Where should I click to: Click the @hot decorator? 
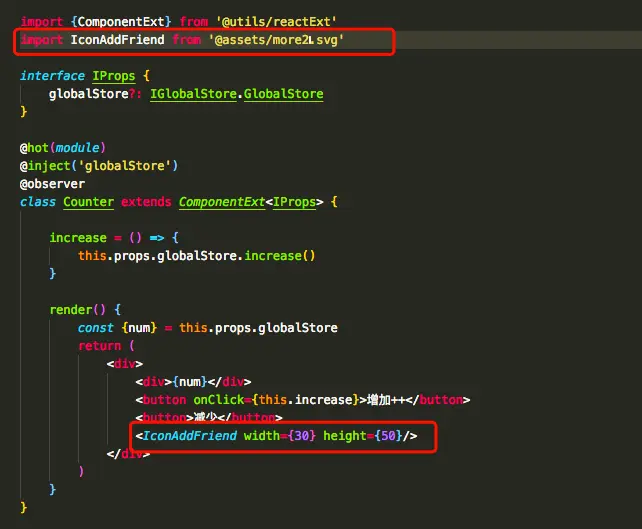point(34,148)
